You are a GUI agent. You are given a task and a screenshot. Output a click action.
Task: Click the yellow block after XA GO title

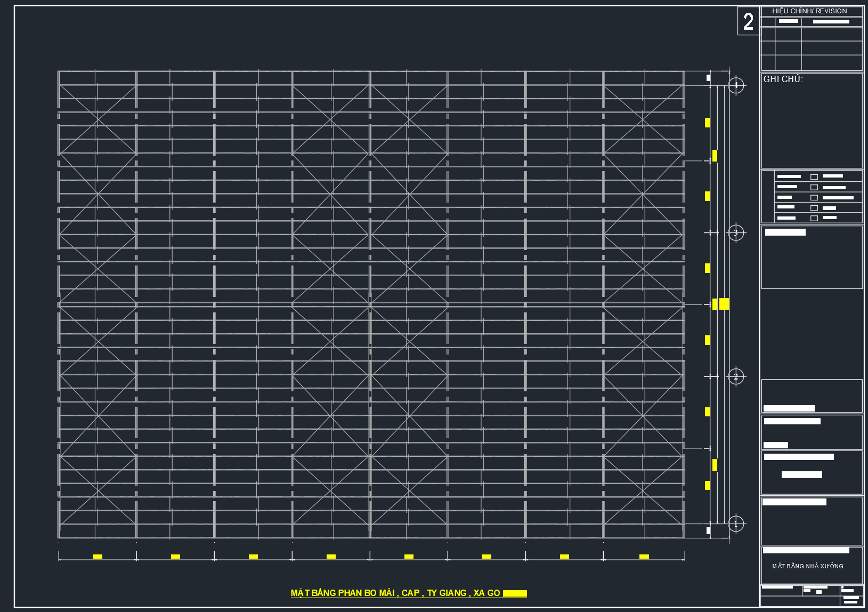515,593
